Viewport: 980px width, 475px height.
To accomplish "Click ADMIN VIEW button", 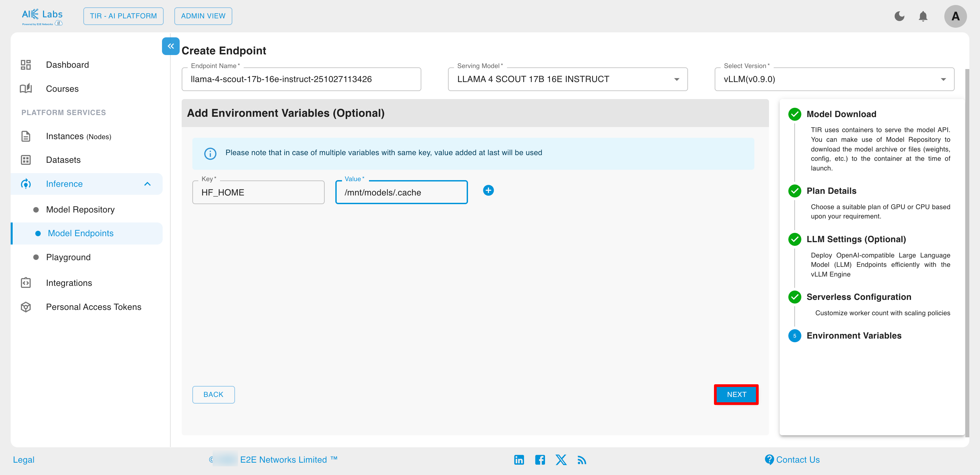I will (x=203, y=16).
